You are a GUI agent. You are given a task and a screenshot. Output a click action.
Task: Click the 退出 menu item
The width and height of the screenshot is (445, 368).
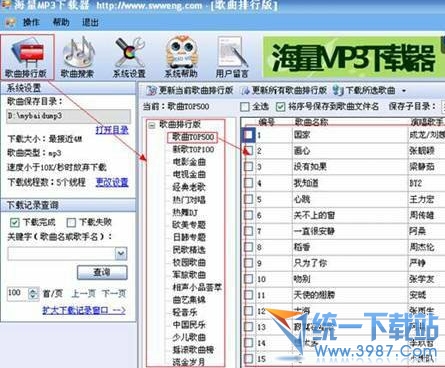(x=90, y=22)
